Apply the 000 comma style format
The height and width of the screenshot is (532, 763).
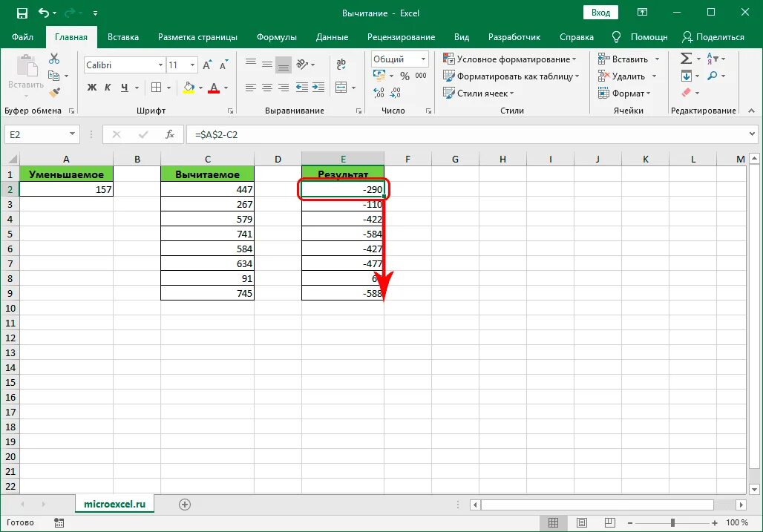click(x=421, y=76)
